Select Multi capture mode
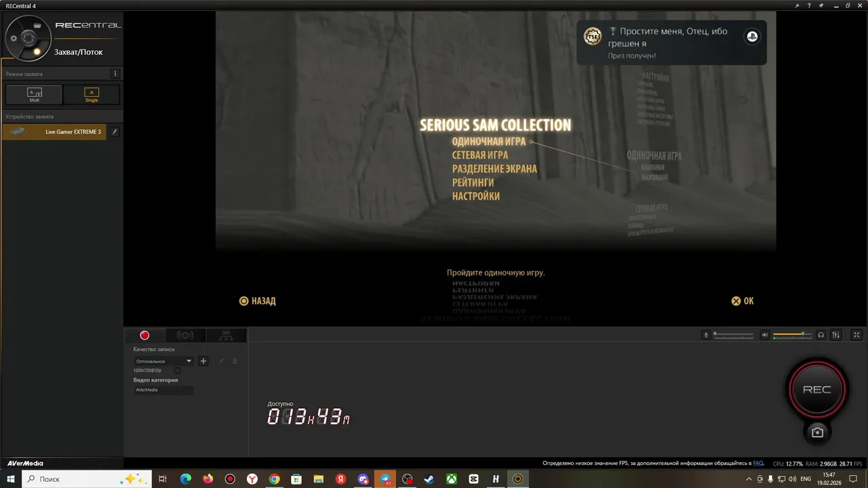 (x=34, y=95)
